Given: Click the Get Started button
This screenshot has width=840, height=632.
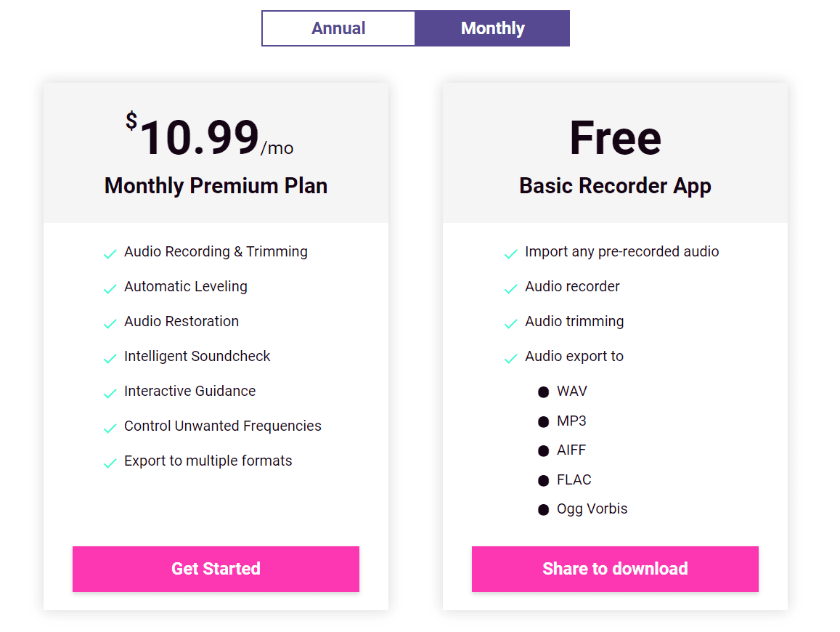Looking at the screenshot, I should coord(216,569).
